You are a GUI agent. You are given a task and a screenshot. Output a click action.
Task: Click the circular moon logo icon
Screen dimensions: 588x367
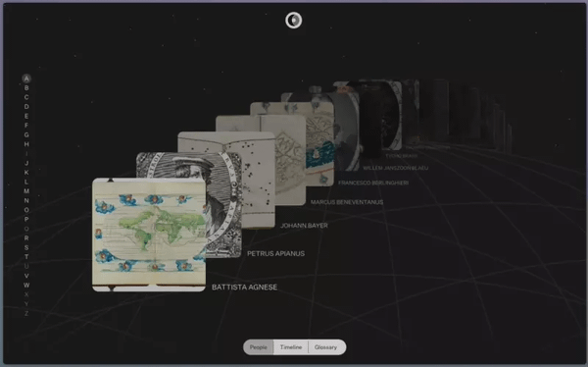294,21
